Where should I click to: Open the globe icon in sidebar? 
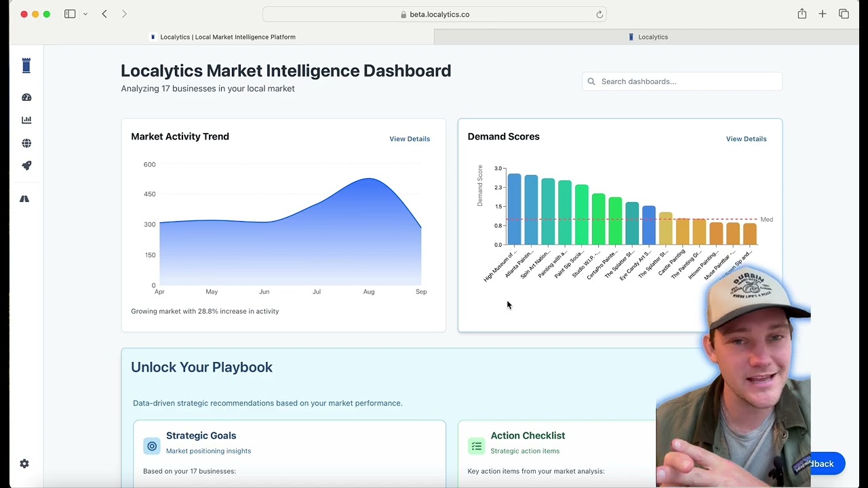(x=26, y=143)
